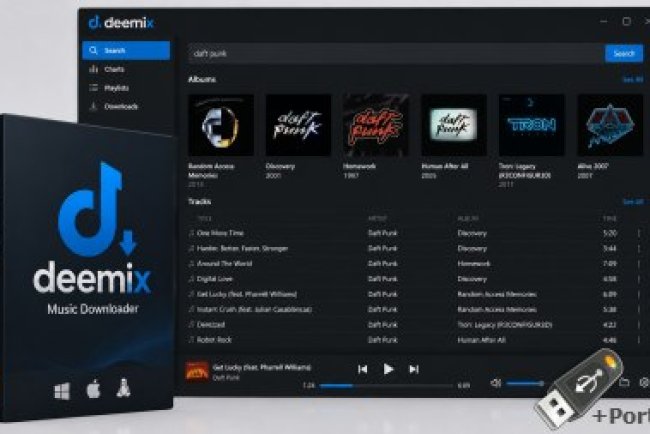This screenshot has width=650, height=434.
Task: Click the now-playing Get Lucky cover thumbnail
Action: [x=197, y=371]
